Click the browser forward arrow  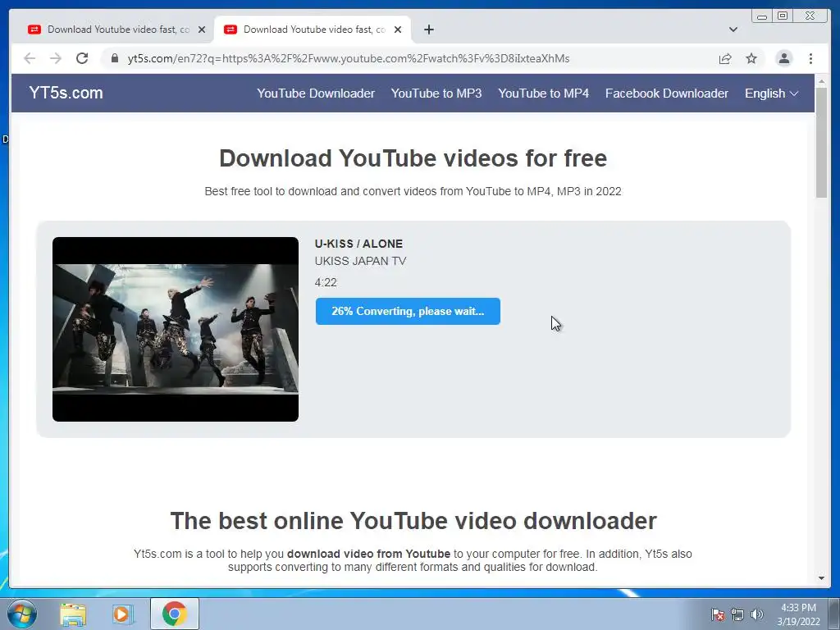point(56,58)
